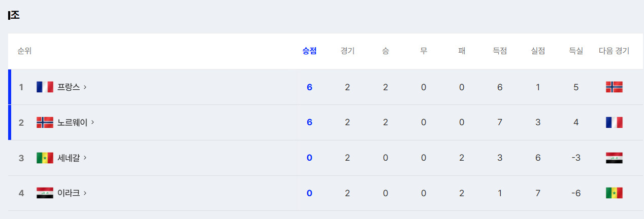Viewport: 644px width, 219px height.
Task: Expand the chevron next to 이라크
Action: pos(85,193)
